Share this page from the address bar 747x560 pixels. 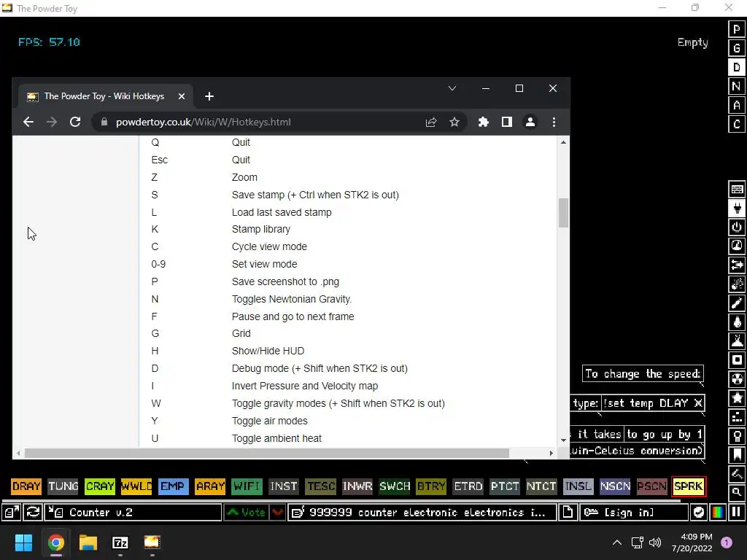point(431,122)
